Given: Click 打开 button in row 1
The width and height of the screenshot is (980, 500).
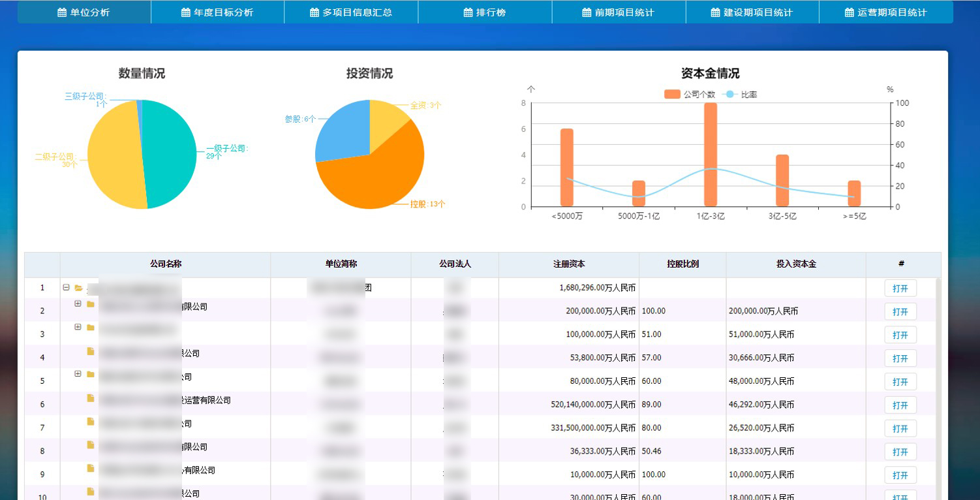Looking at the screenshot, I should tap(900, 288).
